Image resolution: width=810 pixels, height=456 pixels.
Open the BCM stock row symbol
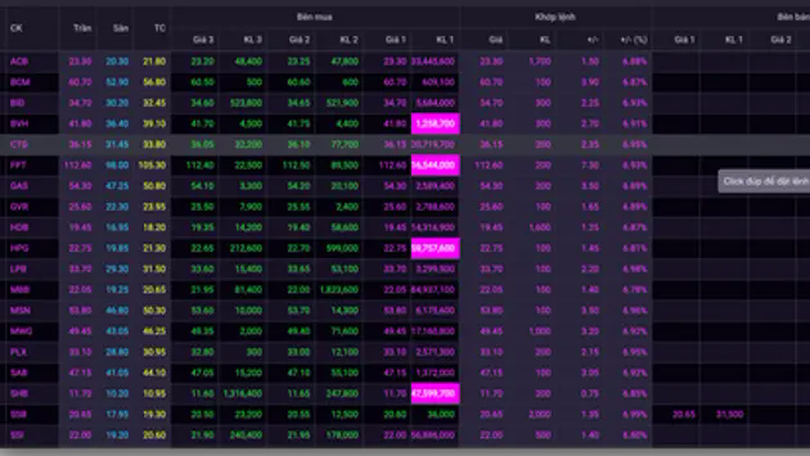[20, 82]
